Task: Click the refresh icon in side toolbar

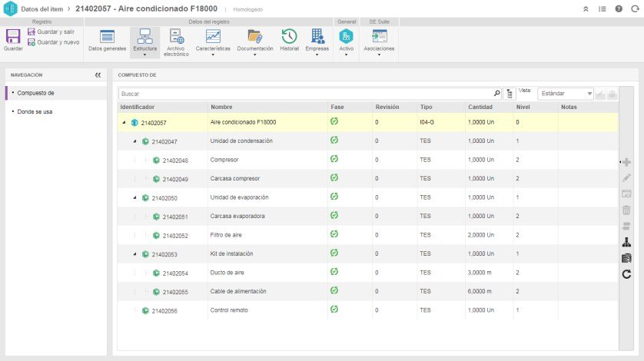Action: pyautogui.click(x=626, y=274)
